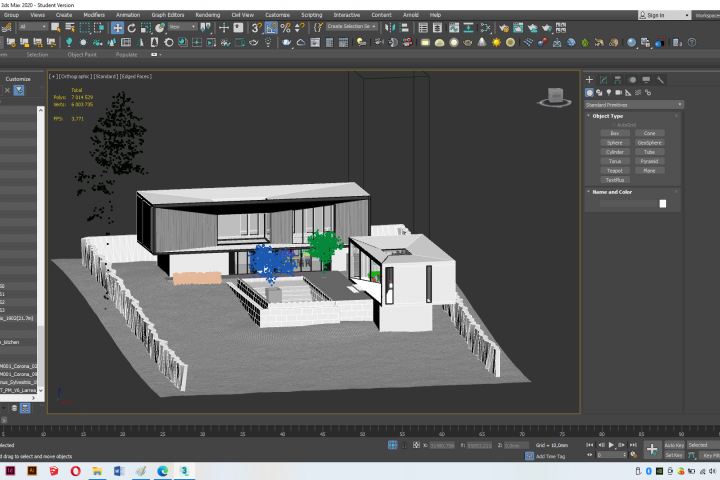Toggle Set Key mode button
This screenshot has height=480, width=720.
click(674, 455)
